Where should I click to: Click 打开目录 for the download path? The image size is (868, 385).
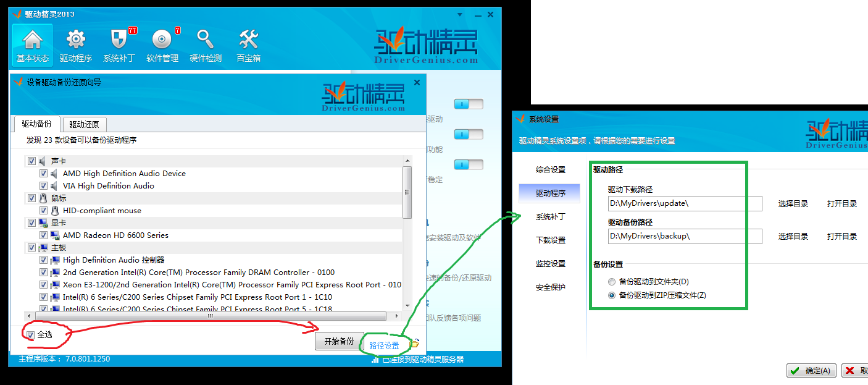click(x=842, y=203)
